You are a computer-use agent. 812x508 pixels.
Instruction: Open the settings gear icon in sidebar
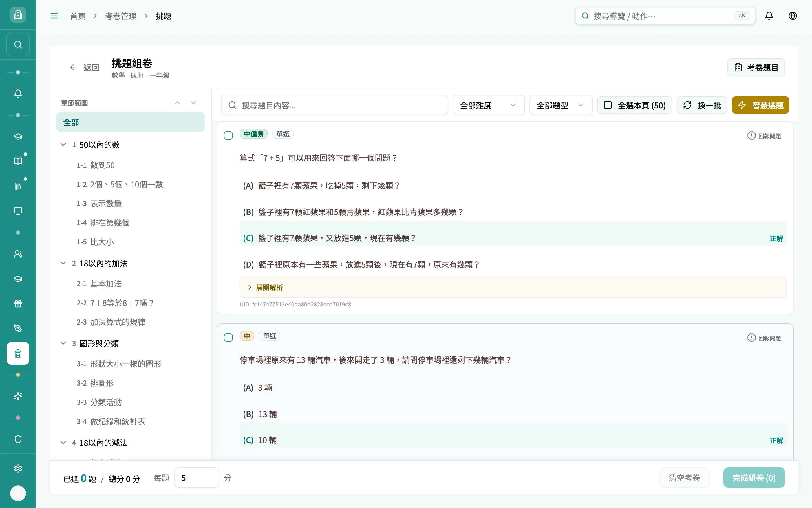18,468
